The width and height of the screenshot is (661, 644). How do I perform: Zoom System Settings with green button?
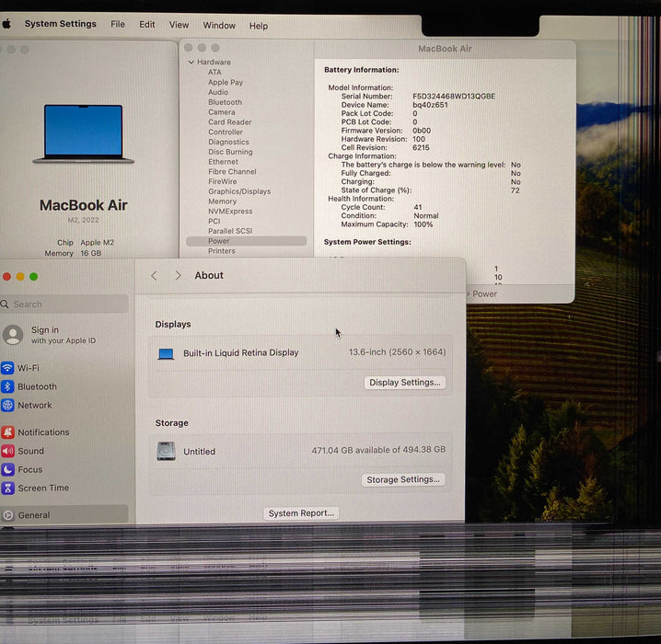click(x=34, y=277)
